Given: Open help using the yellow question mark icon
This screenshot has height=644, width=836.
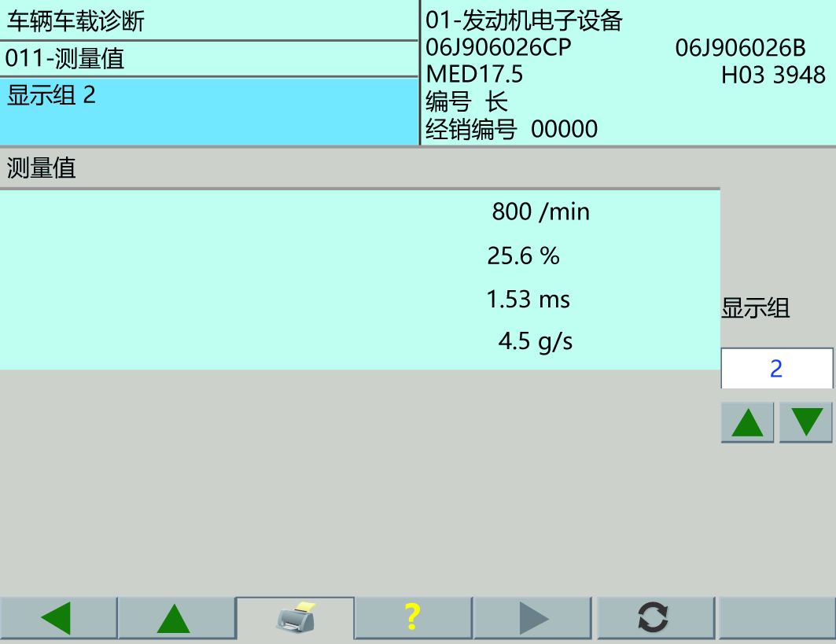Looking at the screenshot, I should [x=412, y=617].
